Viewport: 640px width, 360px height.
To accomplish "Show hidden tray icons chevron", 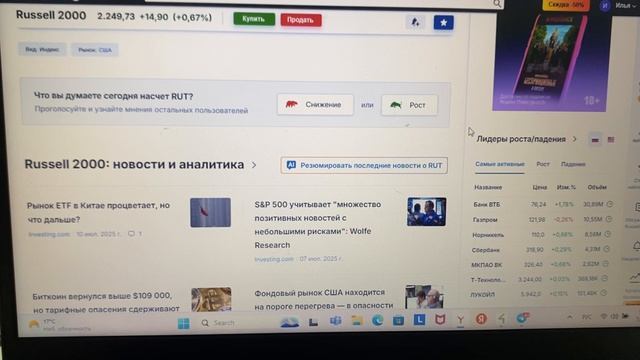I will point(569,317).
